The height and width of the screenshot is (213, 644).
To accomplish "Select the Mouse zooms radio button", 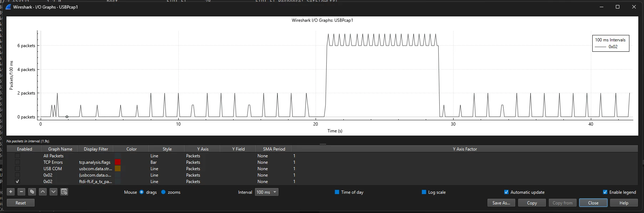I will coord(163,192).
